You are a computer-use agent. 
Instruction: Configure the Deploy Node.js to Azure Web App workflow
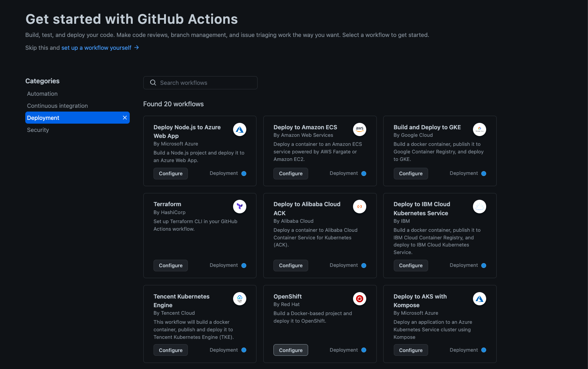(170, 173)
